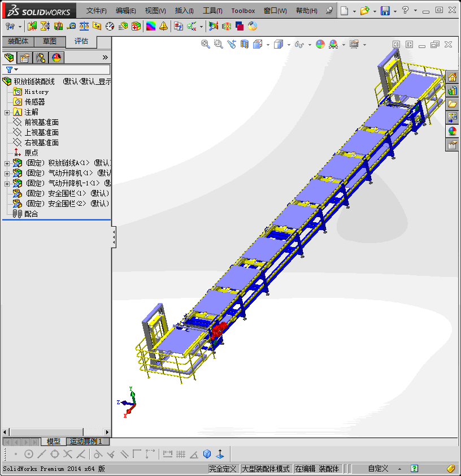Screen dimensions: 461x476
Task: Open the Toolbox menu
Action: 243,11
